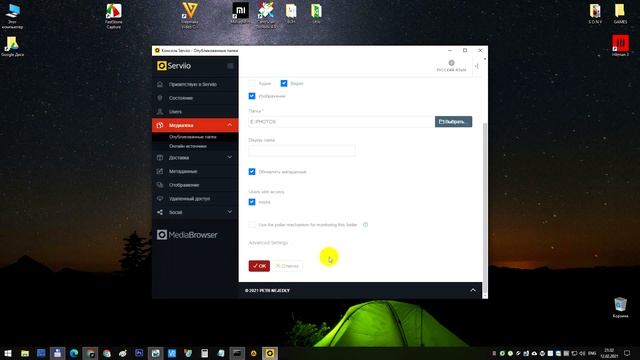The height and width of the screenshot is (360, 640).
Task: Expand the Доставка sidebar section
Action: 195,158
